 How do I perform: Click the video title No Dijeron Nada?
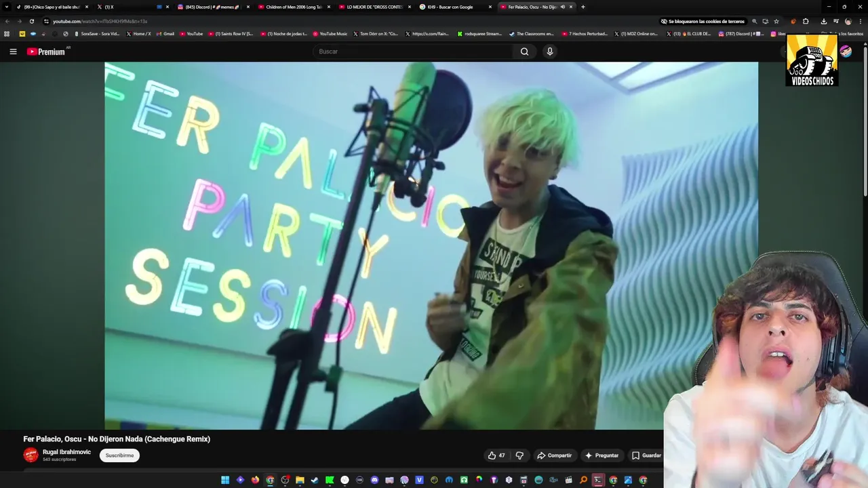click(117, 439)
